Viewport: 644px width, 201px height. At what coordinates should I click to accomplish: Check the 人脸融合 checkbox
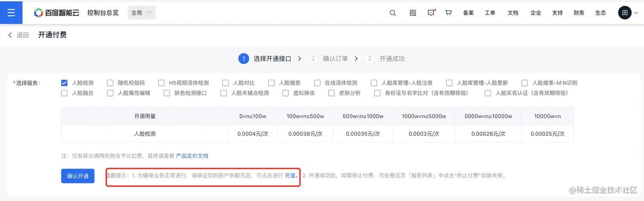[x=65, y=93]
